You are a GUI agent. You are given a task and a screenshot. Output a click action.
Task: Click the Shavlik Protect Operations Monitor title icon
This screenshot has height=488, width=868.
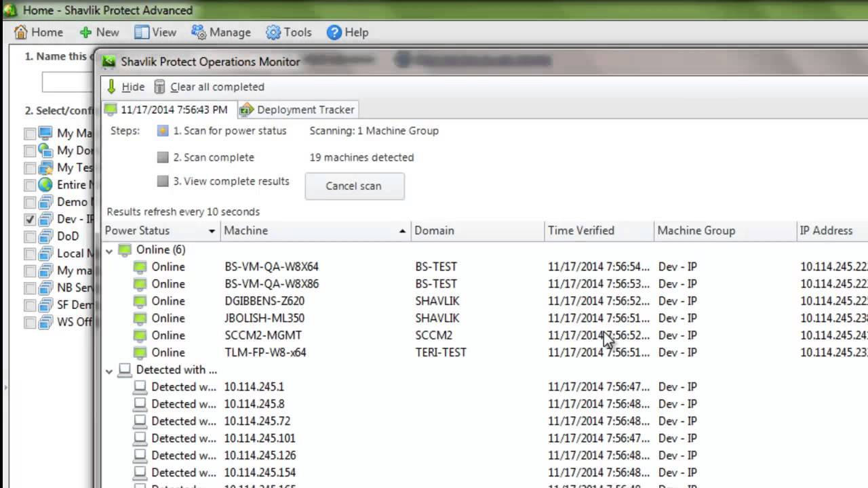click(x=109, y=62)
